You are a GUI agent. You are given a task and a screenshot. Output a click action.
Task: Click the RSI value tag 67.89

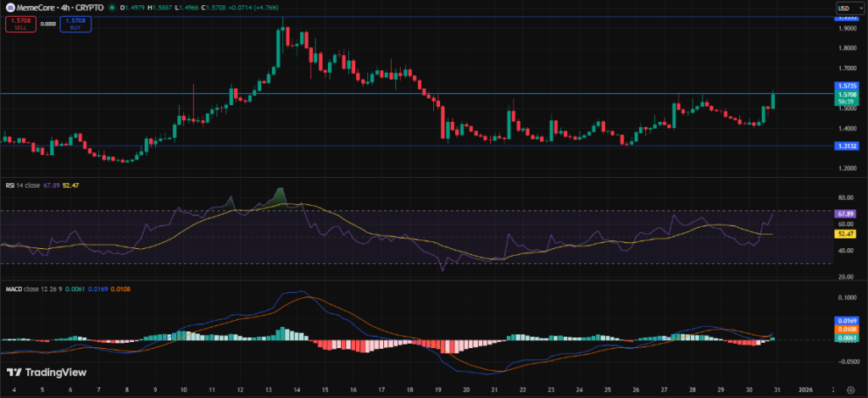click(847, 214)
